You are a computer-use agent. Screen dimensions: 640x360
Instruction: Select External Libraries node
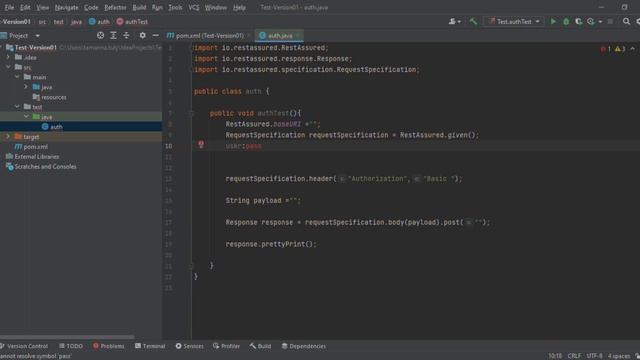[37, 156]
